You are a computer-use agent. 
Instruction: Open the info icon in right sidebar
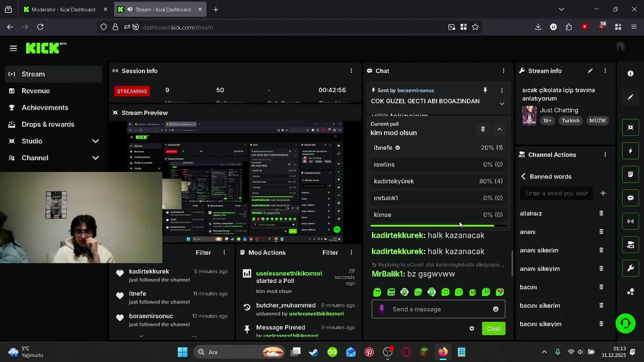pos(630,73)
